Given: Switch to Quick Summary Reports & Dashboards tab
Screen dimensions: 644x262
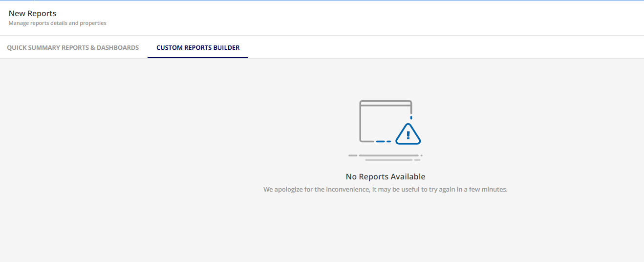Looking at the screenshot, I should (x=73, y=48).
